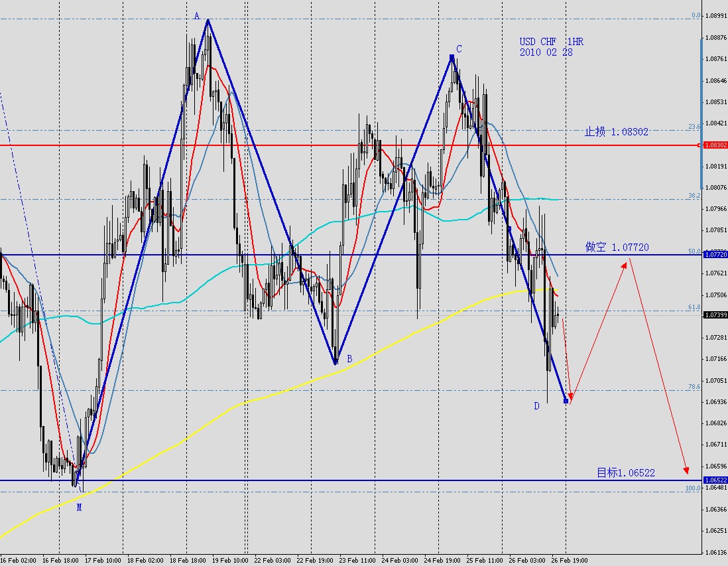The image size is (728, 566).
Task: Click point D label near the recent low
Action: pos(536,406)
